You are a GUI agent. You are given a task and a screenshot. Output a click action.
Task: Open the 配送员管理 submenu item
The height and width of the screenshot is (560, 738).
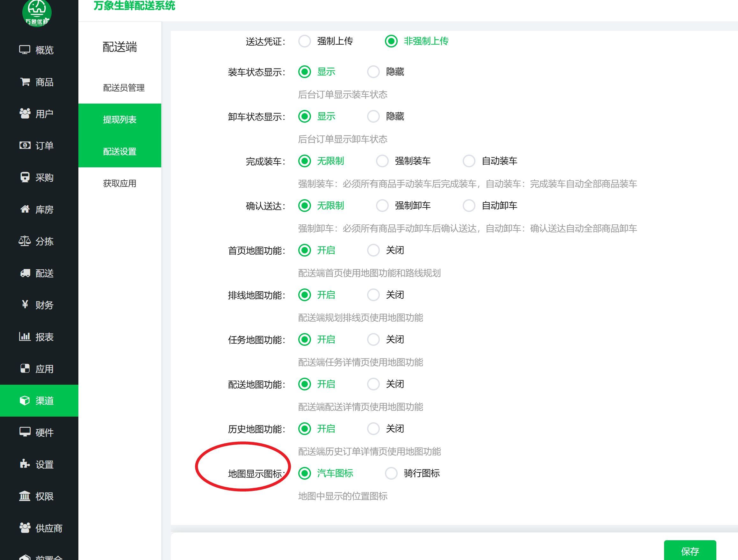123,88
